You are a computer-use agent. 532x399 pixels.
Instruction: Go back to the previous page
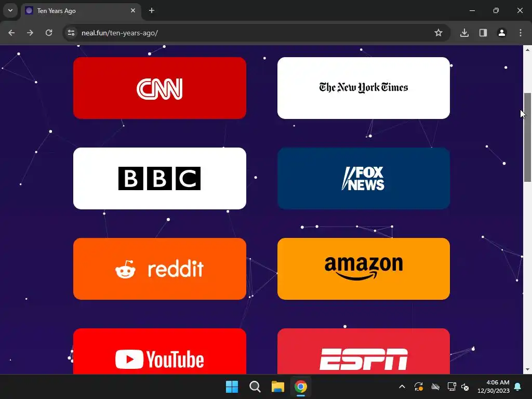(11, 33)
